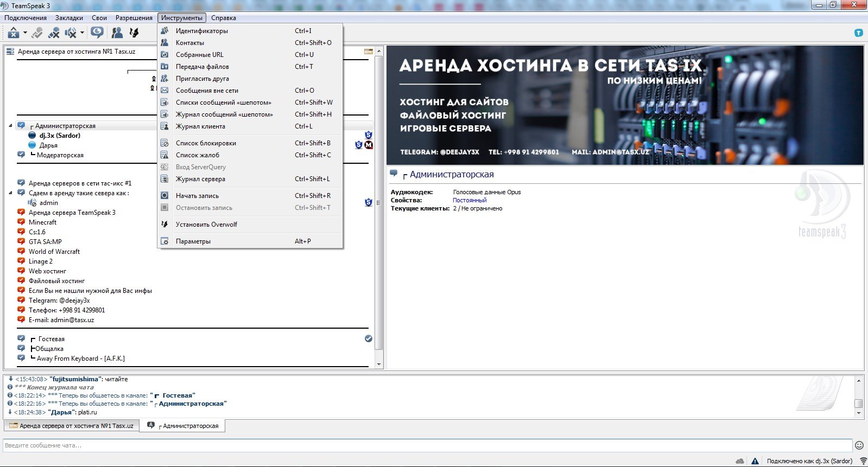This screenshot has width=868, height=467.
Task: Open the Разрешения menu
Action: click(x=134, y=18)
